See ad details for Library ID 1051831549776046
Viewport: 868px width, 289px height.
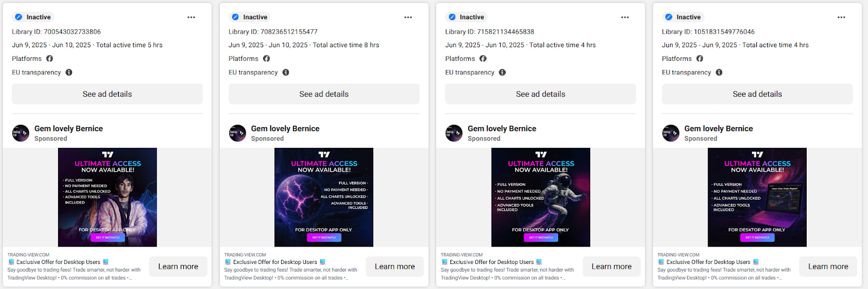(x=757, y=94)
